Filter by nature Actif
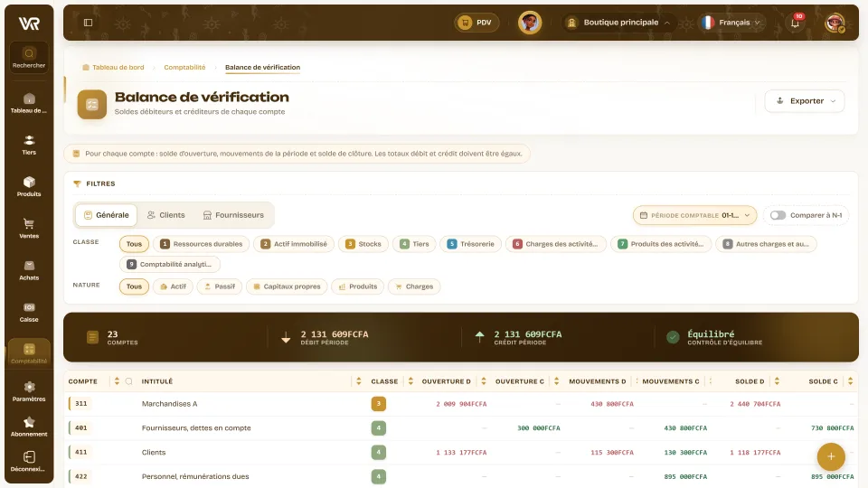868x488 pixels. 173,286
